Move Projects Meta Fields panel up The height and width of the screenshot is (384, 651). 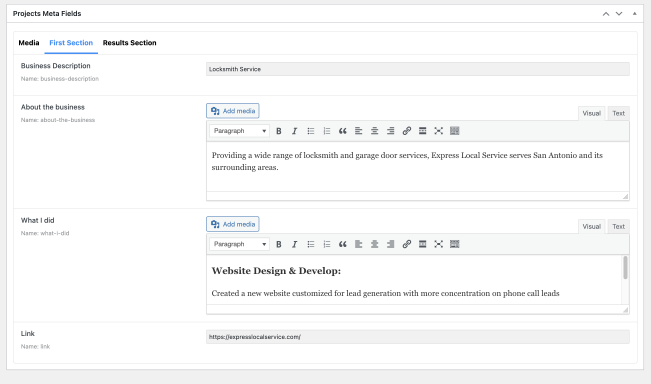coord(606,14)
